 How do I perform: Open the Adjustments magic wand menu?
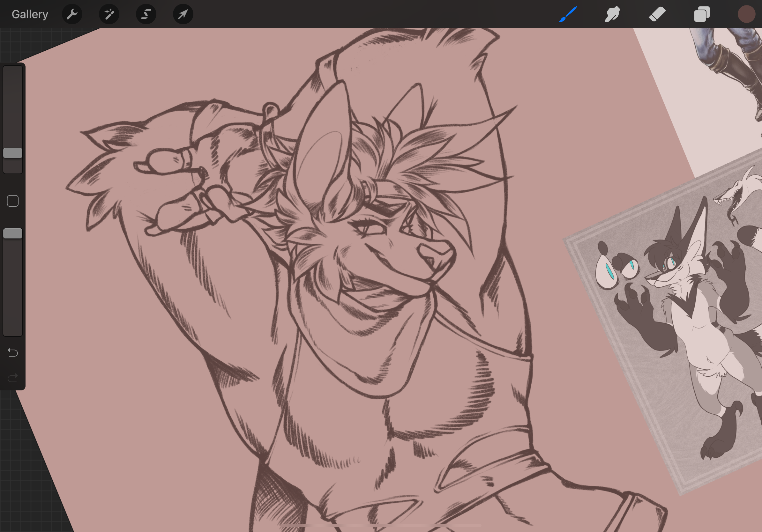[x=109, y=14]
